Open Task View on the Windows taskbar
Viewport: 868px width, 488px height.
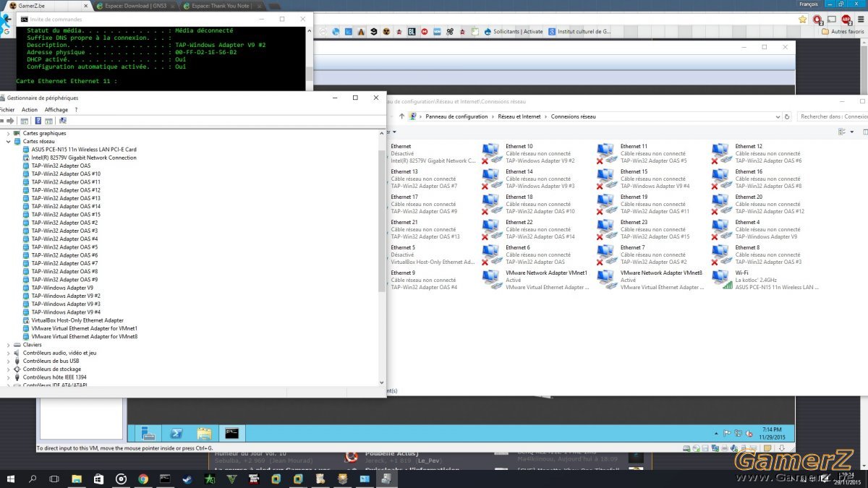point(54,479)
